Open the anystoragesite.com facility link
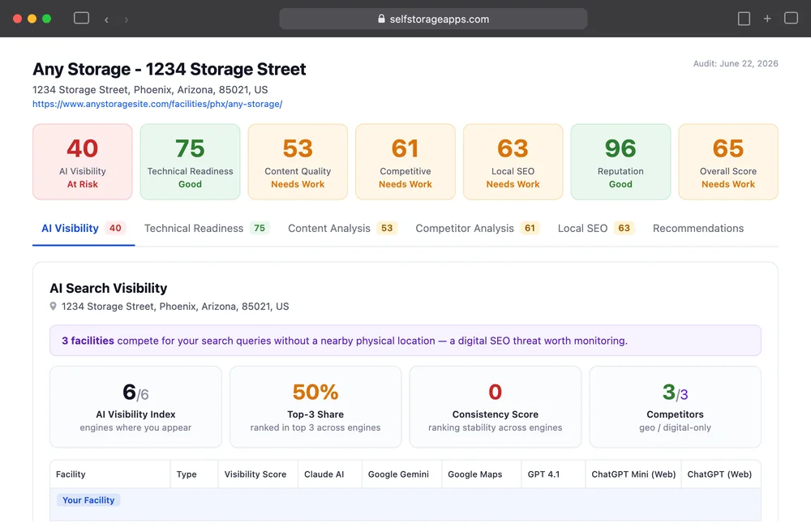This screenshot has height=532, width=811. coord(157,104)
